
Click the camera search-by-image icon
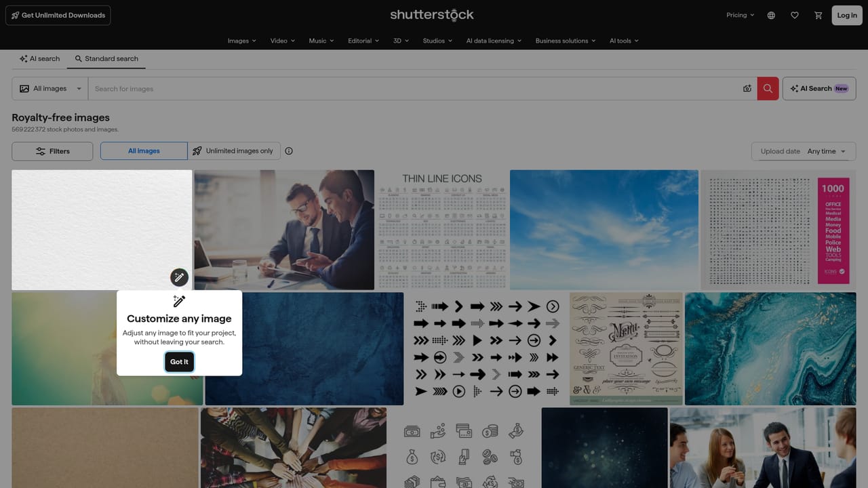click(747, 89)
